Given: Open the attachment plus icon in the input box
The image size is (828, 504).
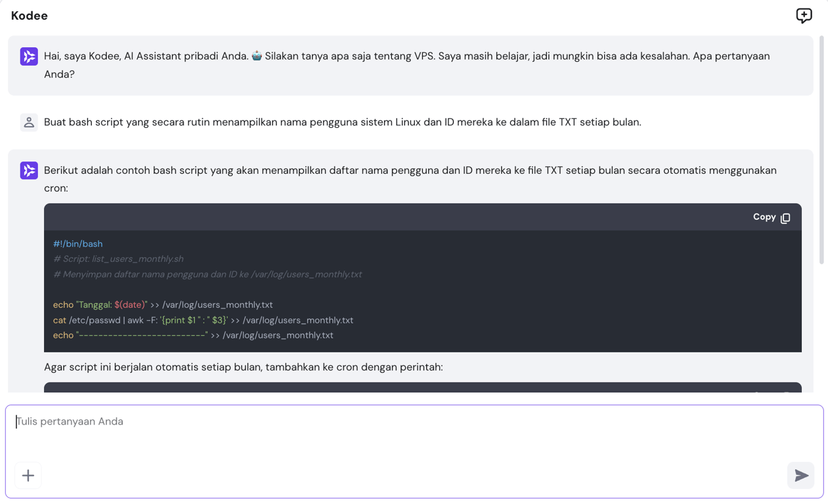Looking at the screenshot, I should [x=28, y=475].
